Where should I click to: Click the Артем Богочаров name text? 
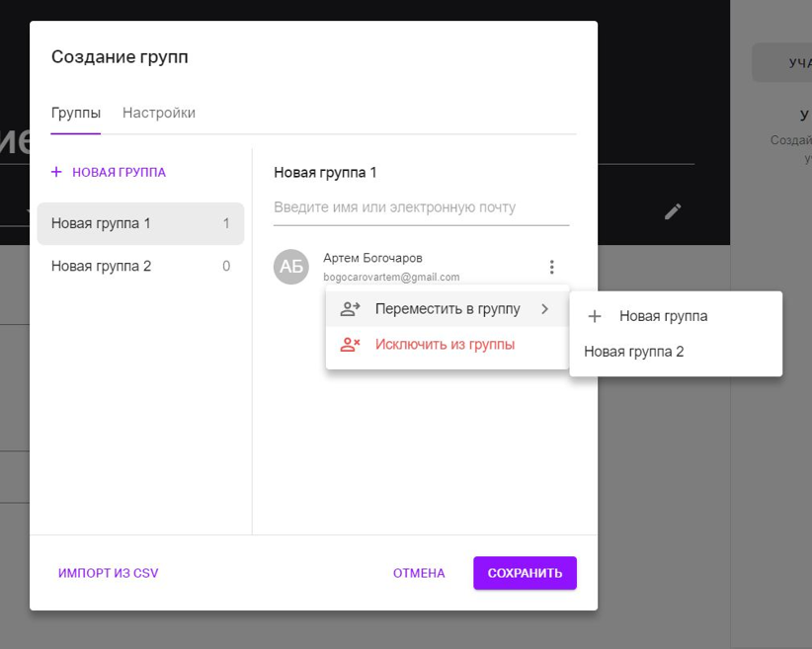372,258
